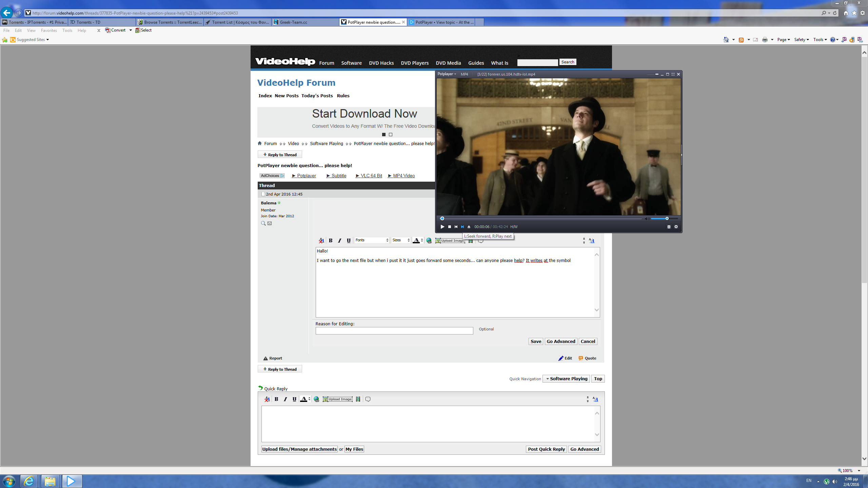Click the Report post warning icon
This screenshot has width=868, height=488.
(x=265, y=358)
